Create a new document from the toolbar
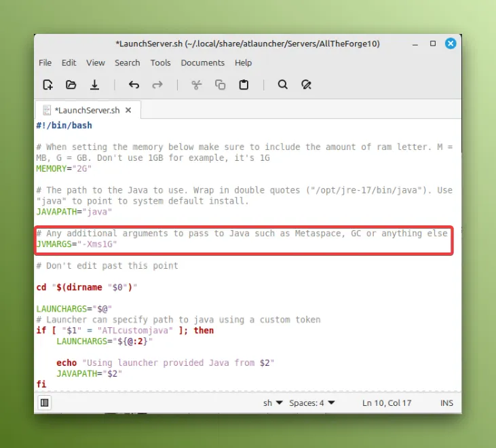This screenshot has width=496, height=448. click(x=47, y=85)
